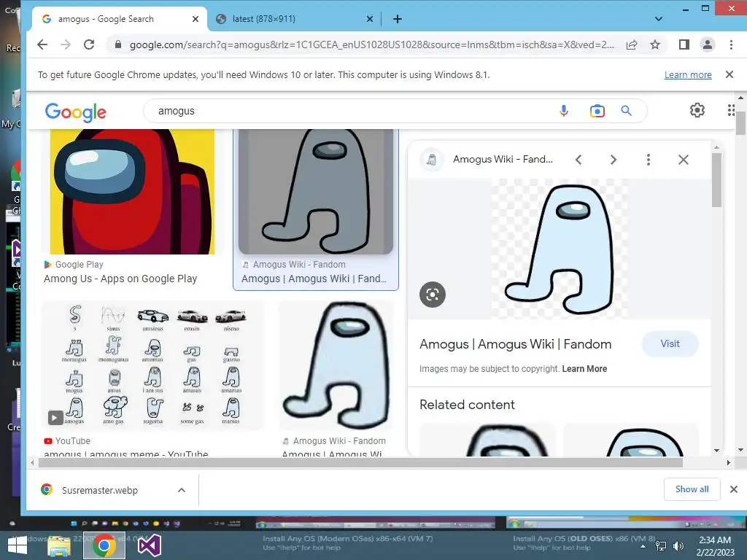Open preview panel more options menu
747x560 pixels.
pos(648,160)
